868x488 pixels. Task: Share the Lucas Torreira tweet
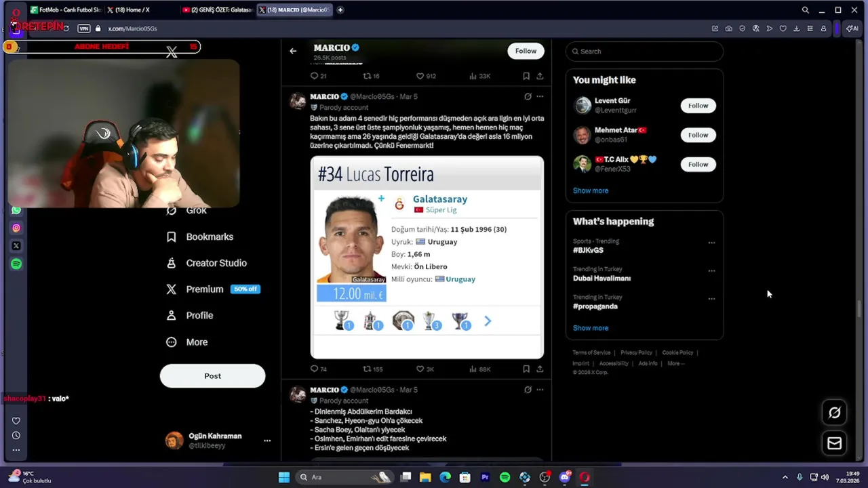(540, 369)
